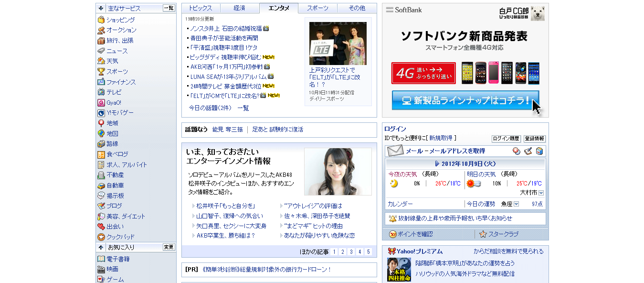Open ショッピング shopping bag icon
The image size is (644, 283).
(x=101, y=20)
